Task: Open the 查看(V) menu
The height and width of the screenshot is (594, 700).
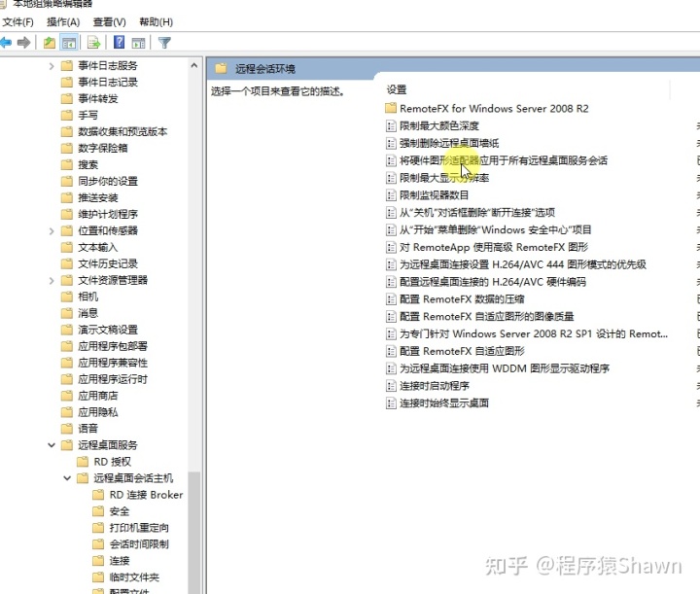Action: pyautogui.click(x=109, y=21)
